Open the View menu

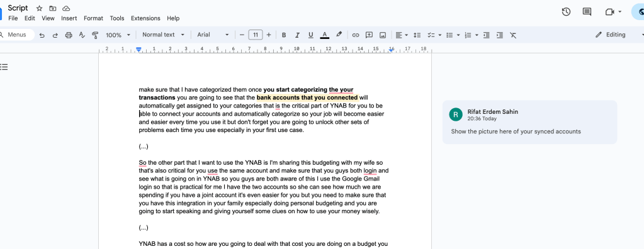pyautogui.click(x=48, y=18)
